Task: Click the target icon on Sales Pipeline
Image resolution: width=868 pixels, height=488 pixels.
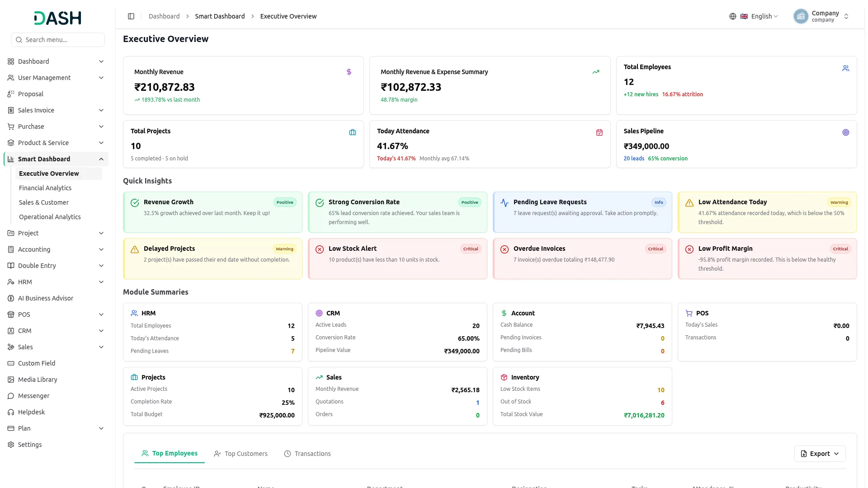Action: pos(846,132)
